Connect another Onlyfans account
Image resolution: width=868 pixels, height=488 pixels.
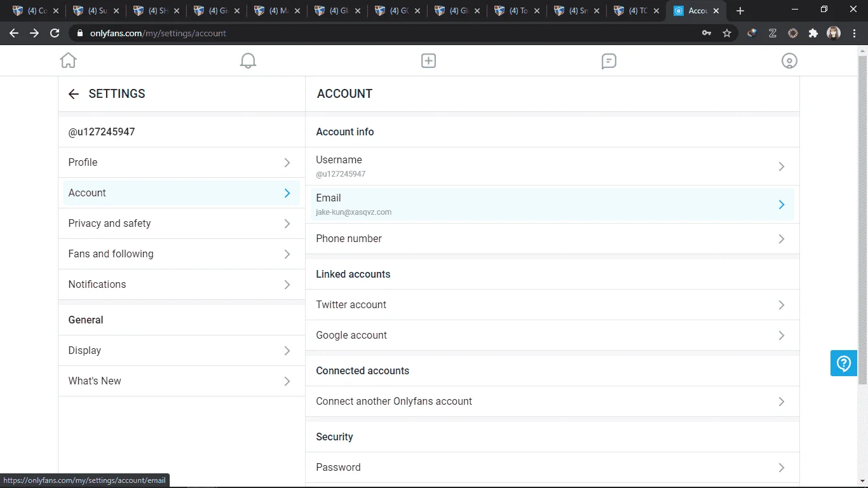click(x=552, y=402)
